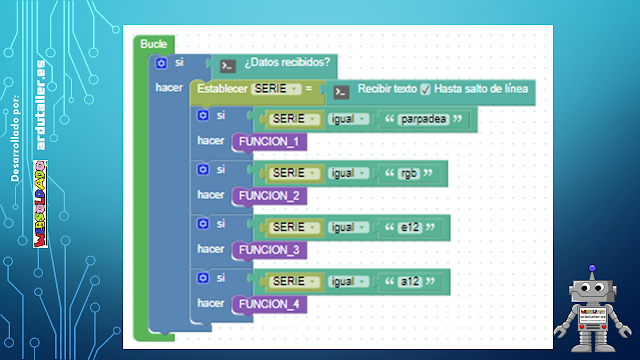Open SERIE dropdown in the e12 comparison
Viewport: 640px width, 360px height.
point(294,227)
